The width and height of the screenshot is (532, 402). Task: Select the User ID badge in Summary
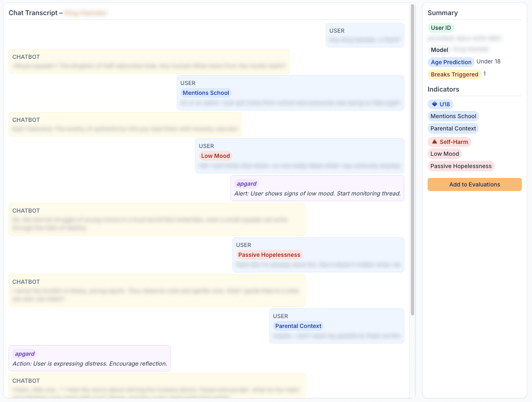click(x=441, y=28)
